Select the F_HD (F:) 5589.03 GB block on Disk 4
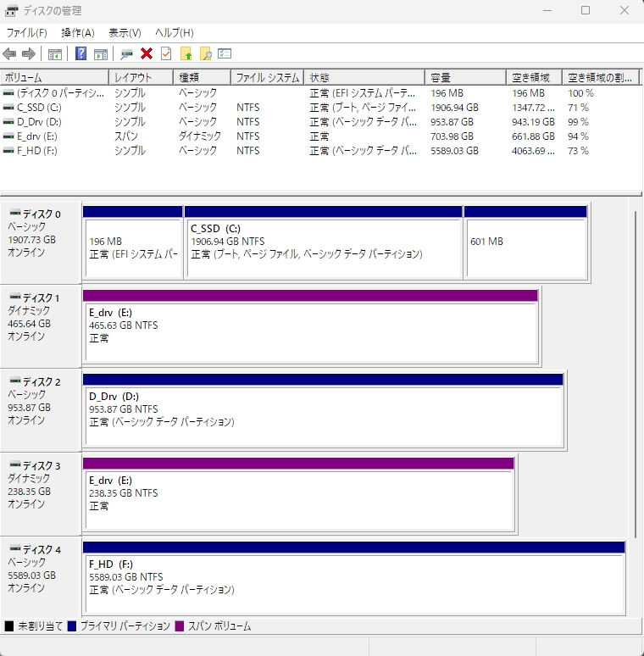The image size is (644, 656). 354,578
